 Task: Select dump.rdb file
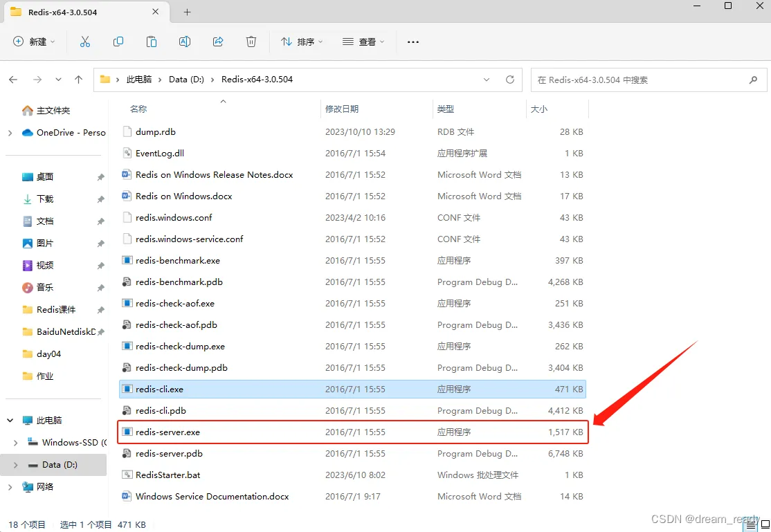352,131
